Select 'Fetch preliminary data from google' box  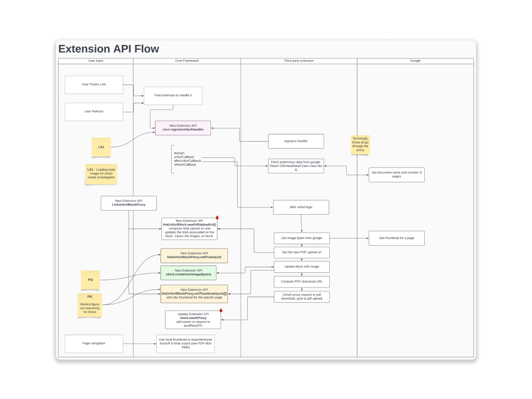296,166
